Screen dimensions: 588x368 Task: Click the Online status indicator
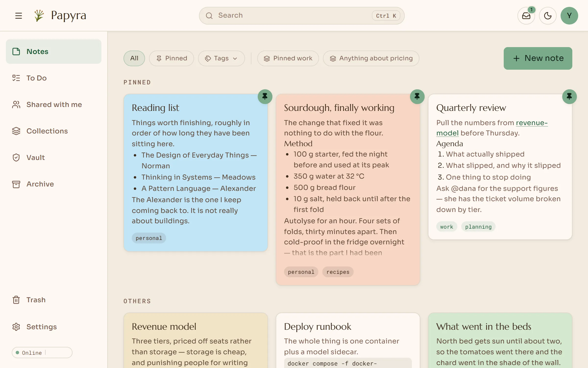coord(42,353)
